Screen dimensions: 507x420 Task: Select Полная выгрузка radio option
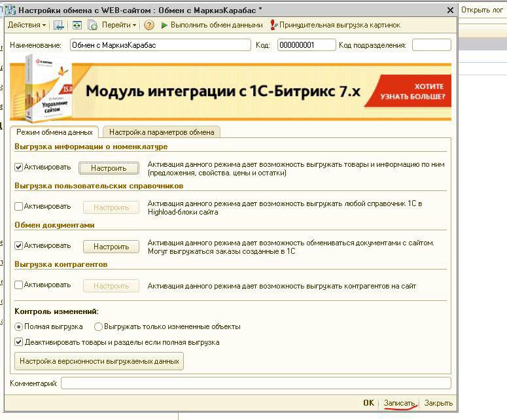18,327
